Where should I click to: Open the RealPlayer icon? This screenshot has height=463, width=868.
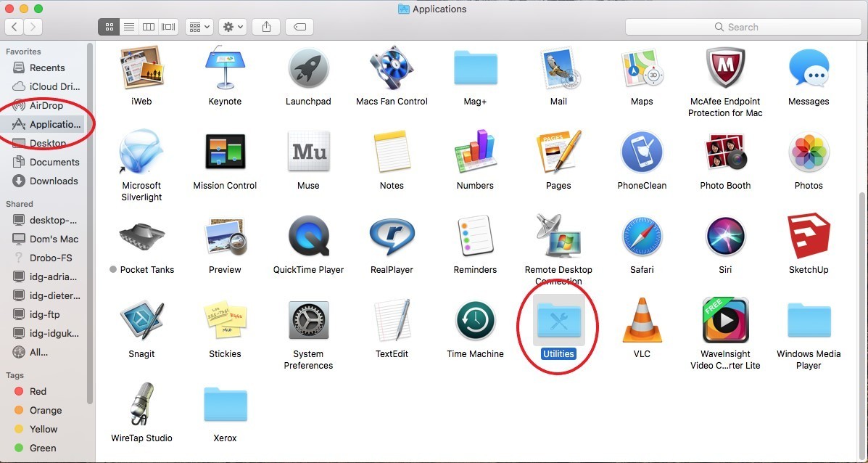(x=392, y=237)
